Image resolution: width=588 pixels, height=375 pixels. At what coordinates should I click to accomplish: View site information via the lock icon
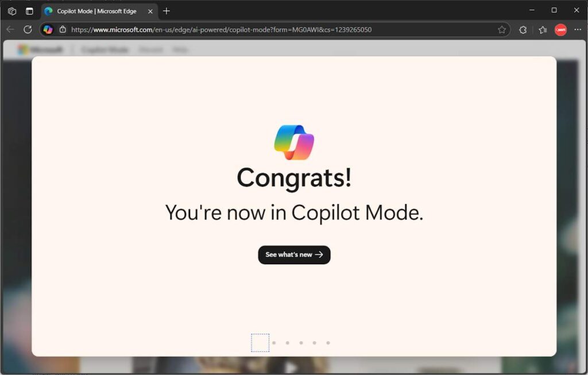point(63,29)
